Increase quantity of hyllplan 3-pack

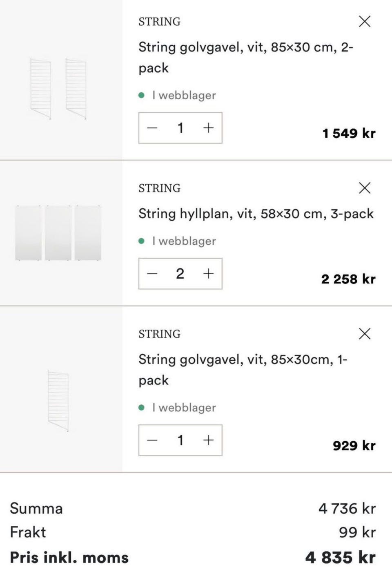tap(208, 274)
